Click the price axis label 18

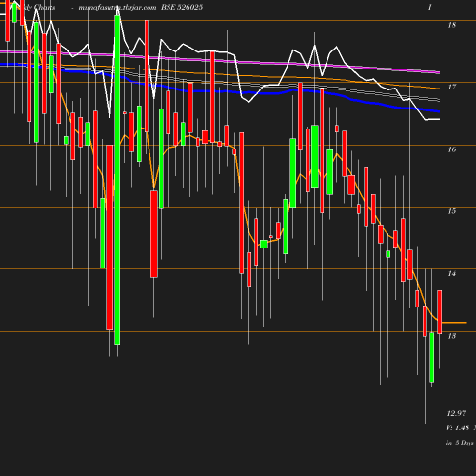[x=452, y=25]
